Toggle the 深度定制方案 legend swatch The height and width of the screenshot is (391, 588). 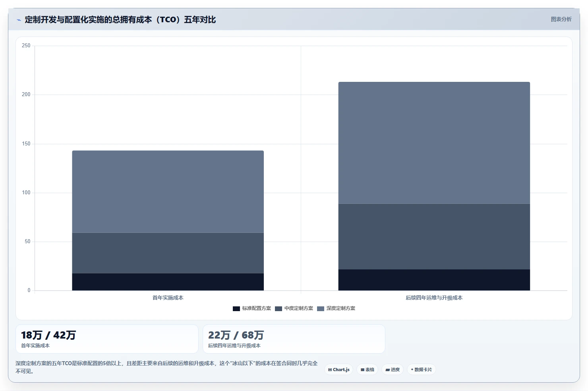pyautogui.click(x=321, y=309)
